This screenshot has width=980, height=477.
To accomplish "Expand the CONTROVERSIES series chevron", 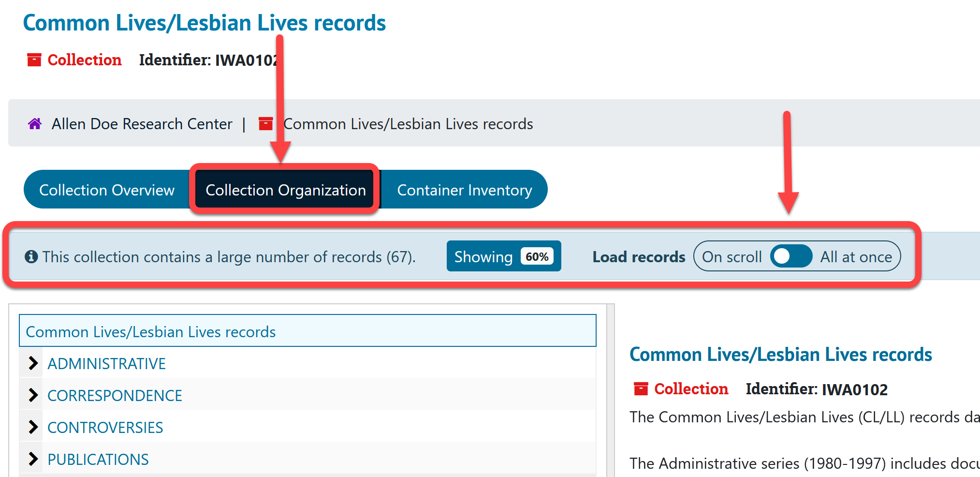I will [32, 427].
